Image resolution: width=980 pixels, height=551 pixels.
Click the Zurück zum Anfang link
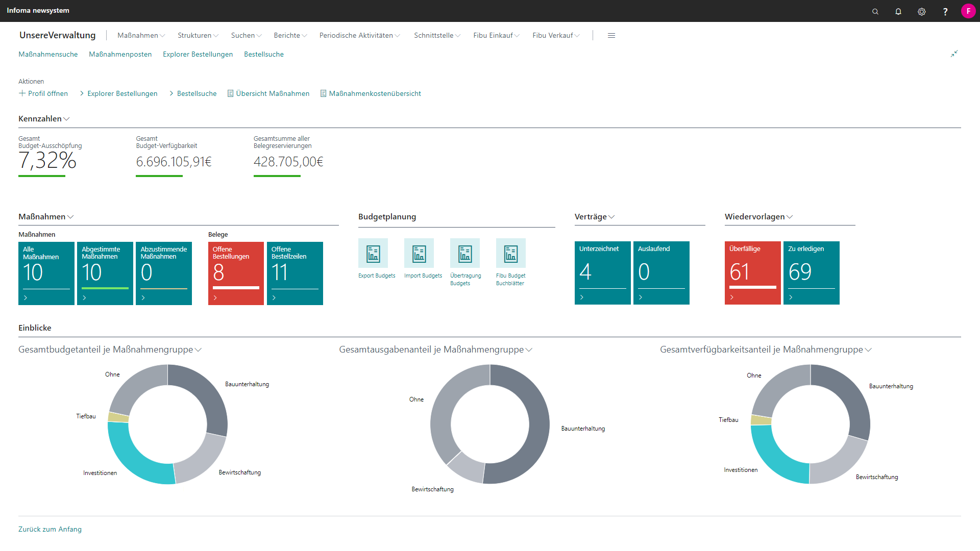(x=50, y=529)
